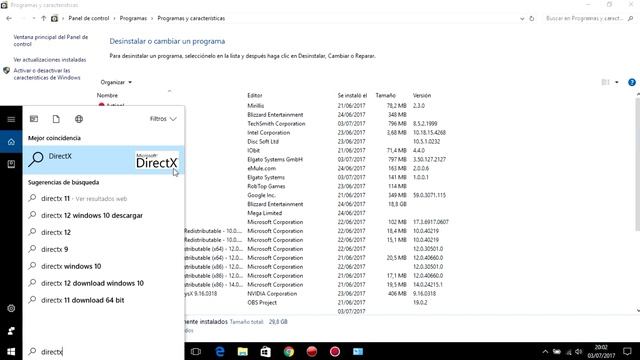Image resolution: width=640 pixels, height=360 pixels.
Task: Open the feedback icon above the Start button
Action: 11,331
